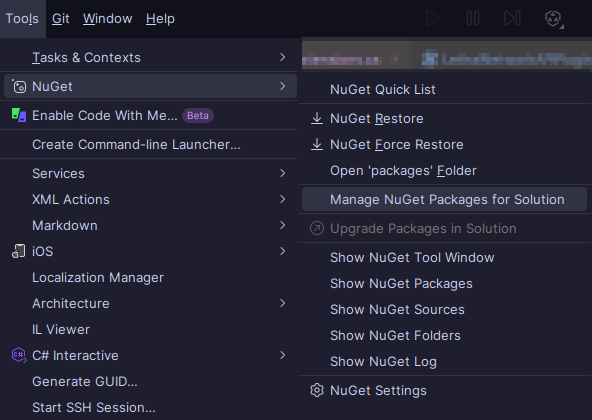Image resolution: width=592 pixels, height=420 pixels.
Task: Click the Markdown label
Action: [x=65, y=225]
